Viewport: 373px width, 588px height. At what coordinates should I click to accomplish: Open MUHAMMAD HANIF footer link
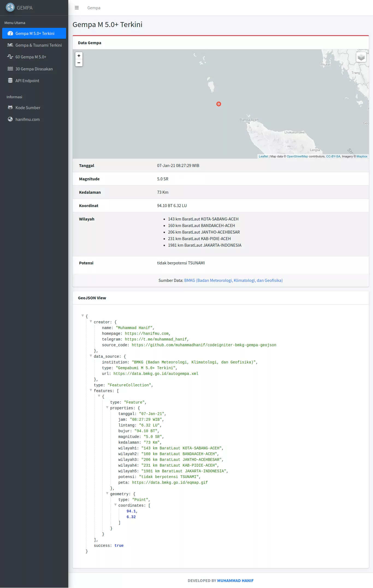click(x=235, y=580)
